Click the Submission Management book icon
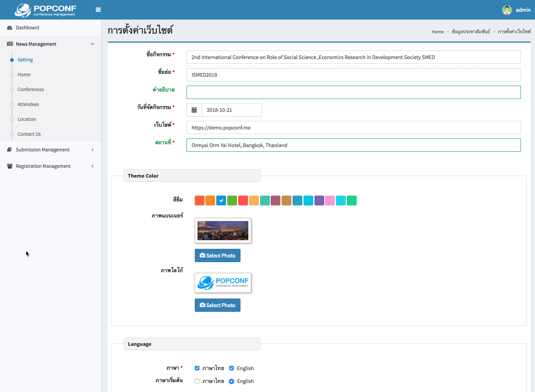 tap(10, 150)
